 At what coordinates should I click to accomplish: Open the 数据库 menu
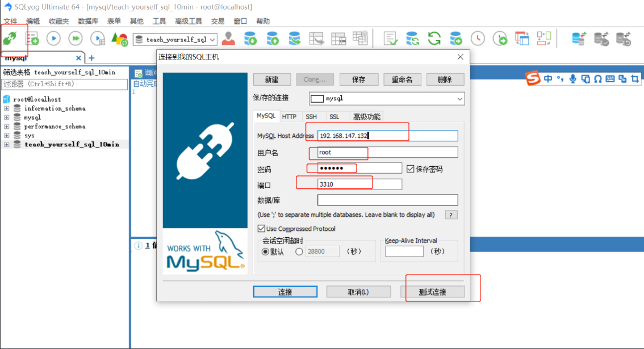88,21
